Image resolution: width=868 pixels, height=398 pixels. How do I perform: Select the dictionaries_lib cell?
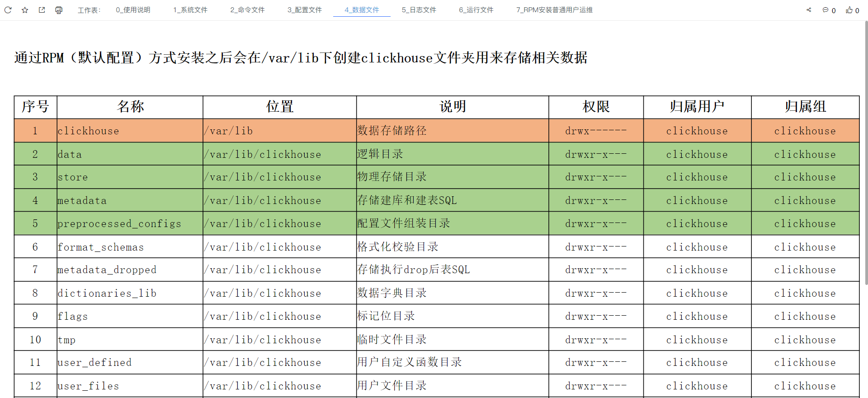[130, 293]
